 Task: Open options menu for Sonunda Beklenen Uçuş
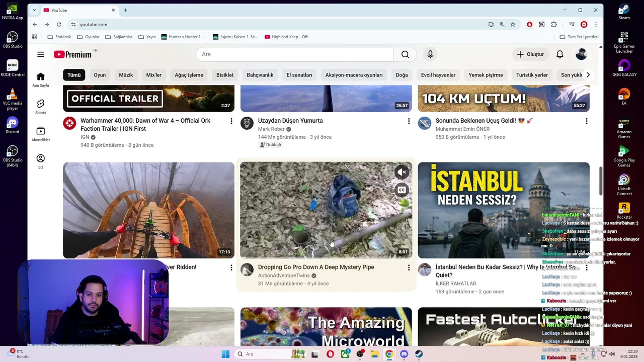[x=586, y=121]
